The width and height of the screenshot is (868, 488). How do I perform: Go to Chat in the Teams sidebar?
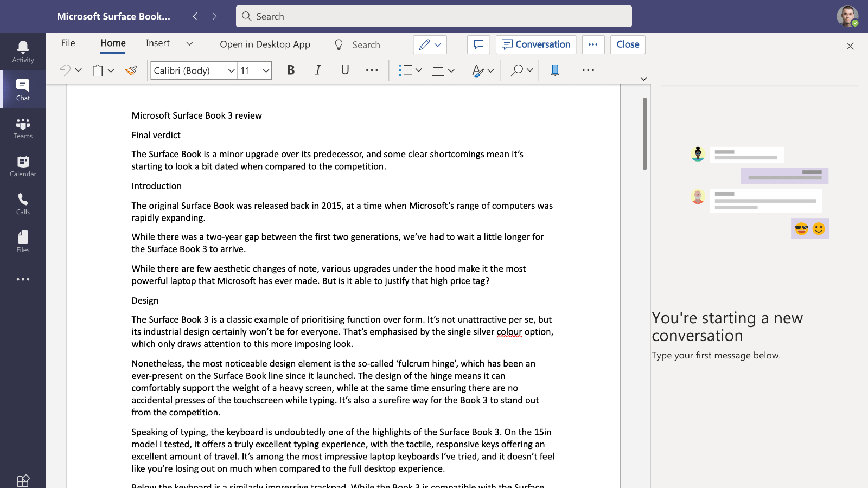pos(23,90)
